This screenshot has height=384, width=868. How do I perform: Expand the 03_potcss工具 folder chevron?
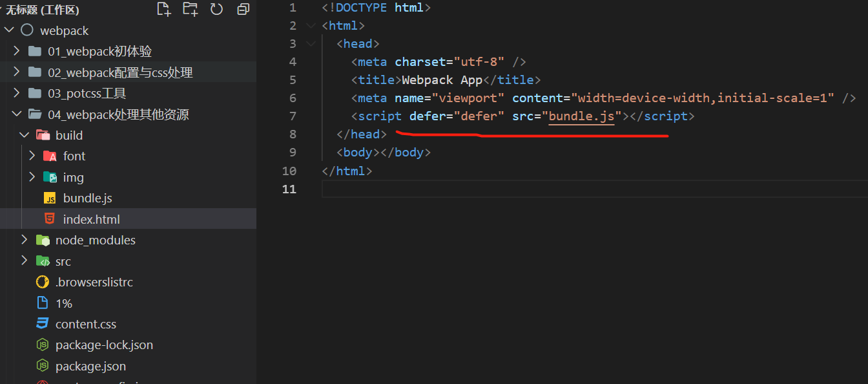click(x=17, y=93)
